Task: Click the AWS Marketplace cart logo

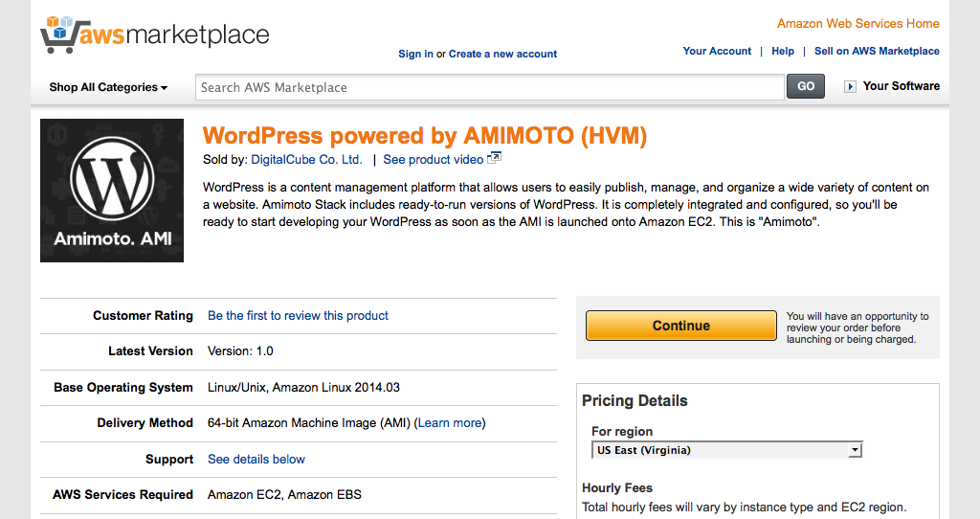Action: pos(155,34)
